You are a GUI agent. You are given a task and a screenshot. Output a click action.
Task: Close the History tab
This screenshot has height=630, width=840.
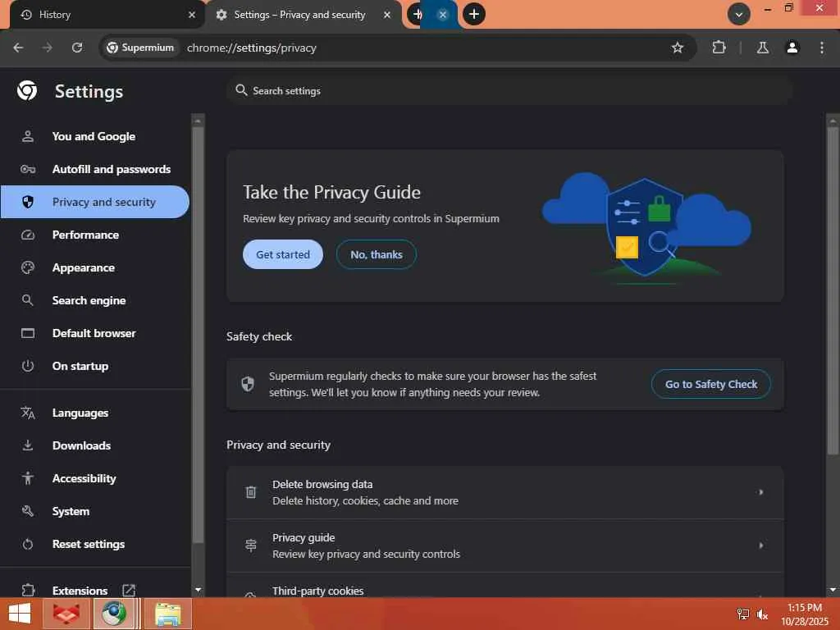[x=192, y=15]
